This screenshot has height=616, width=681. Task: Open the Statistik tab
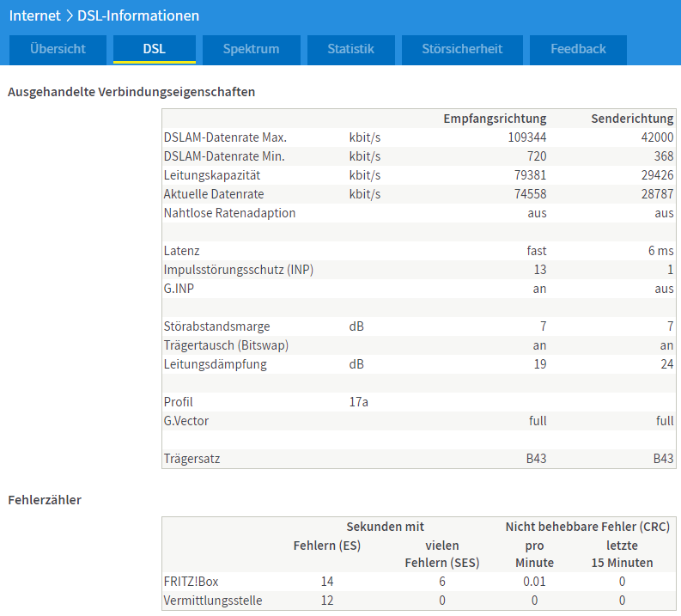350,49
